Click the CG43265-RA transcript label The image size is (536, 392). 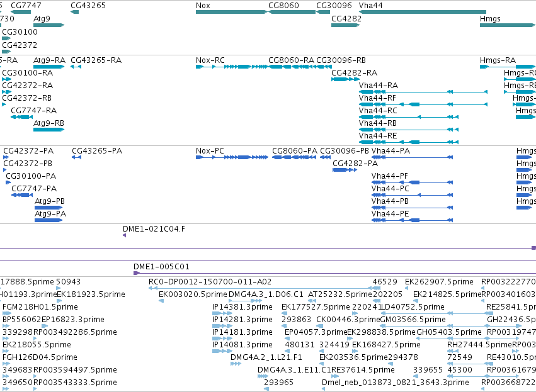point(96,60)
